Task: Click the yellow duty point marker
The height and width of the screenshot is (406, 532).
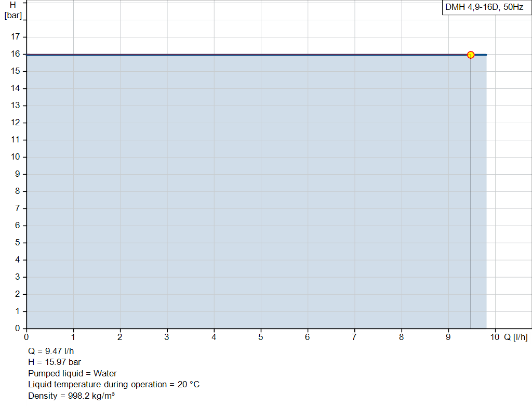Action: tap(471, 55)
